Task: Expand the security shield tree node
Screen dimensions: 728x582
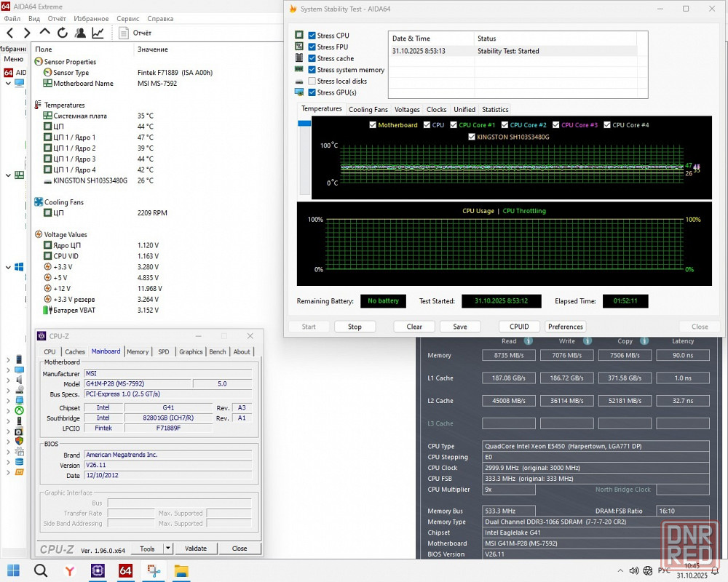Action: [8, 441]
